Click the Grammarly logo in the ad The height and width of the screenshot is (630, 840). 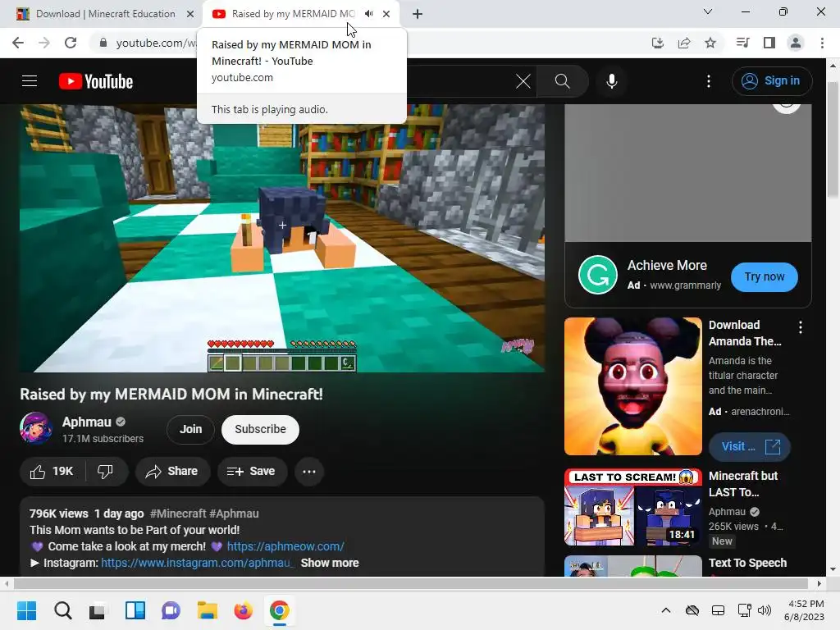pyautogui.click(x=598, y=276)
